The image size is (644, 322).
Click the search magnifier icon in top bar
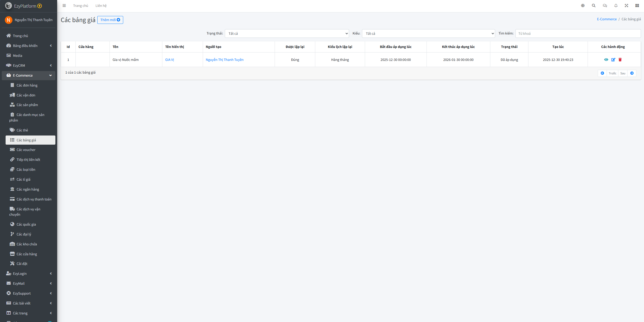(x=594, y=6)
